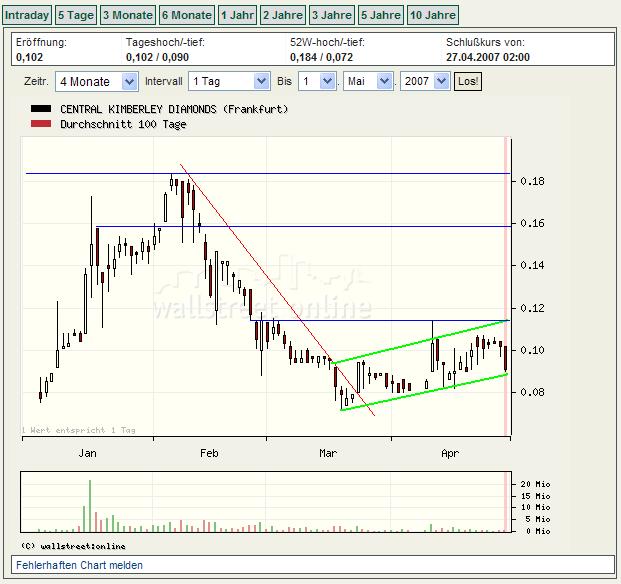Click the tallest green volume bar in January
The height and width of the screenshot is (584, 621).
[x=89, y=505]
